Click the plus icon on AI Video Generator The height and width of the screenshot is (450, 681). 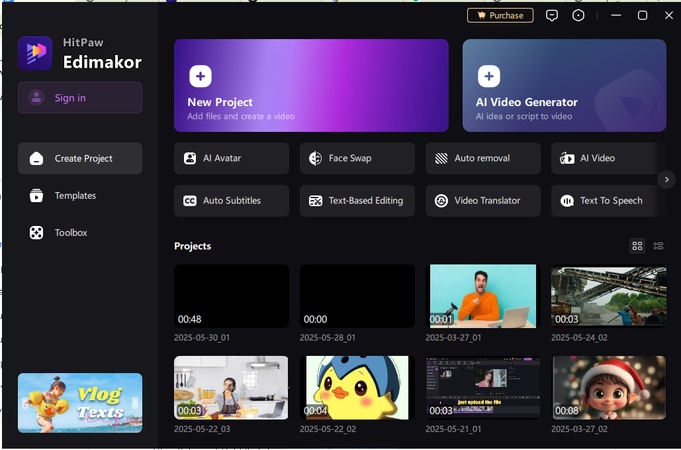489,76
